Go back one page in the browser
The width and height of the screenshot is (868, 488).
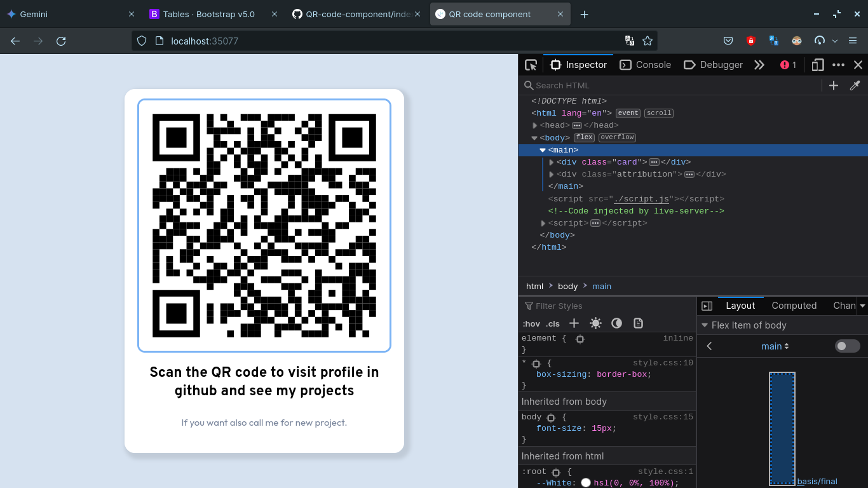(15, 41)
